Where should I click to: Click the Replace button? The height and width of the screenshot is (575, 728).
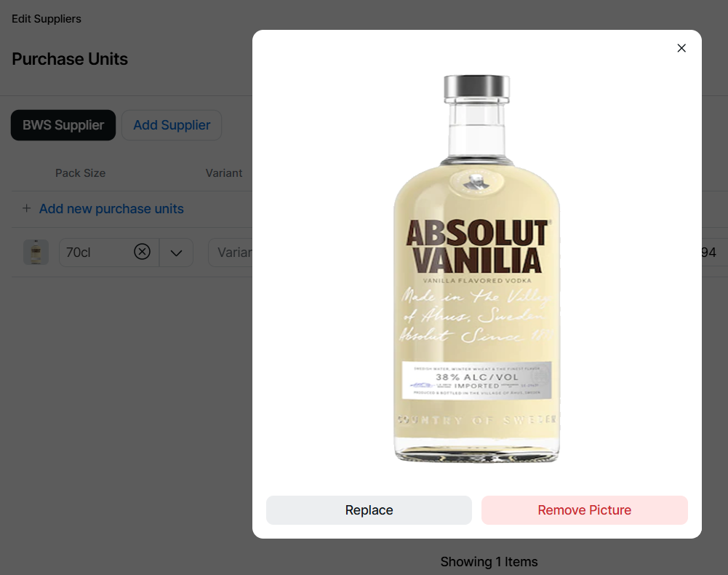point(369,510)
